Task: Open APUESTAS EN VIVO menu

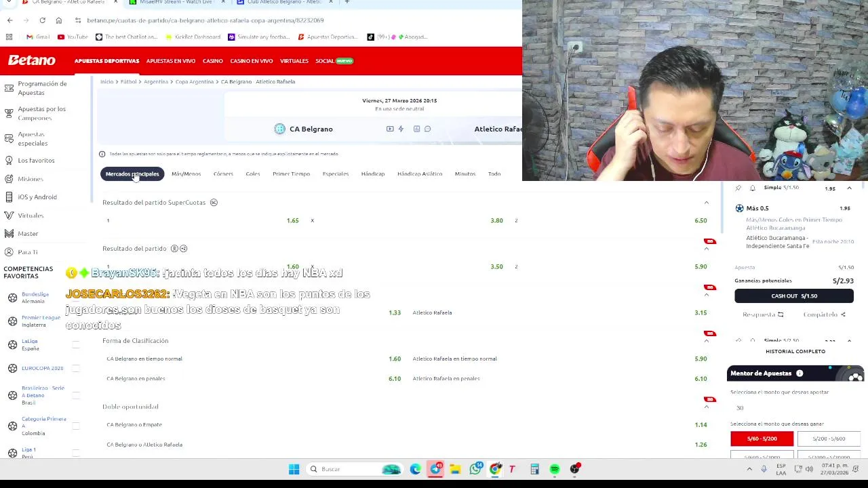Action: (x=171, y=61)
